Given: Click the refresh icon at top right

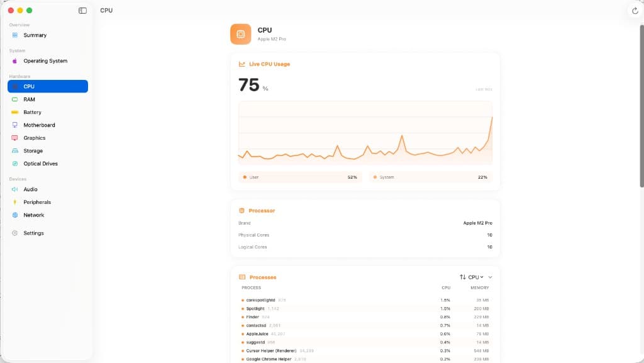Looking at the screenshot, I should [635, 11].
